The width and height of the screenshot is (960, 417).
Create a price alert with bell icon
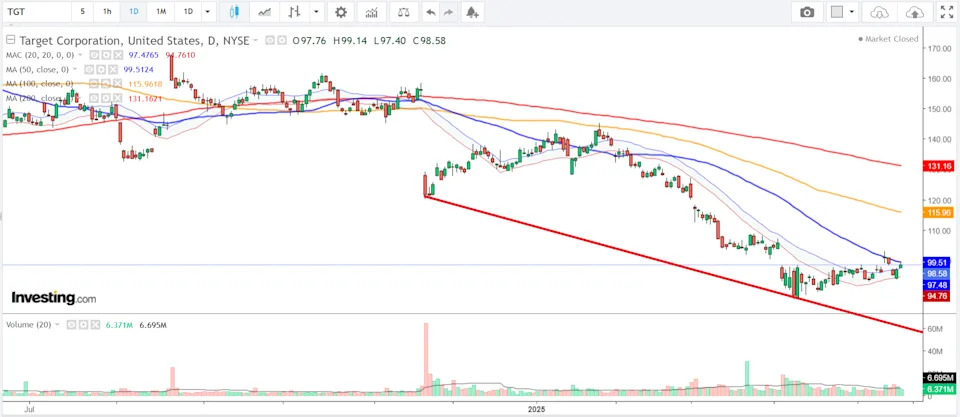(x=471, y=12)
